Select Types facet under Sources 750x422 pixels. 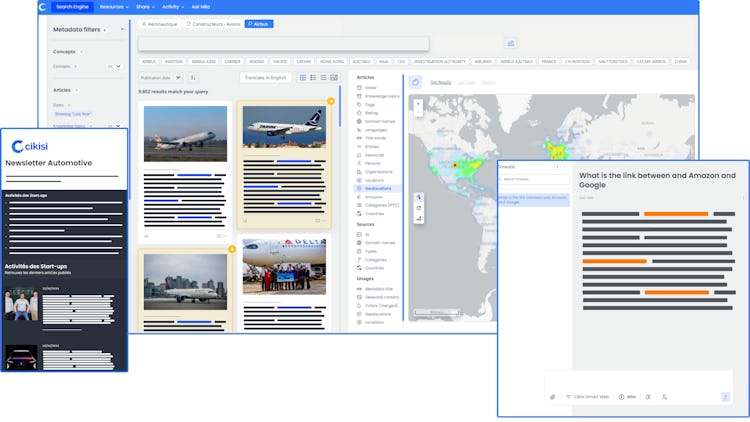click(x=366, y=251)
